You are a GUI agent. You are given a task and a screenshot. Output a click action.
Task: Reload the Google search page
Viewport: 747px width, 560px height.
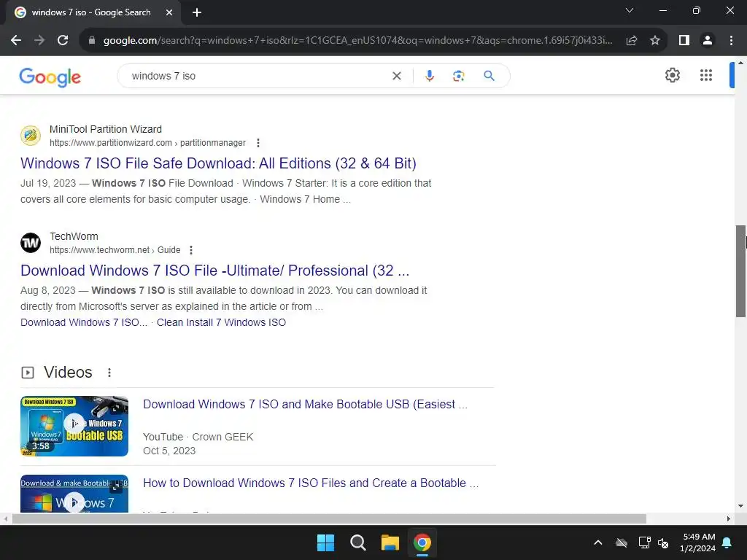coord(63,41)
